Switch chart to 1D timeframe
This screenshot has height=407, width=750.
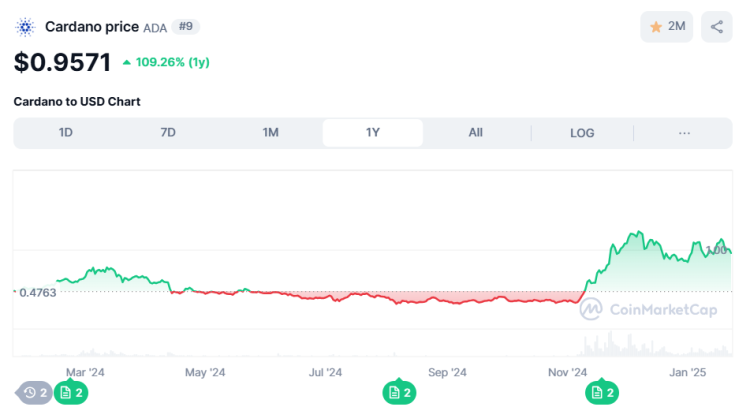[x=66, y=133]
